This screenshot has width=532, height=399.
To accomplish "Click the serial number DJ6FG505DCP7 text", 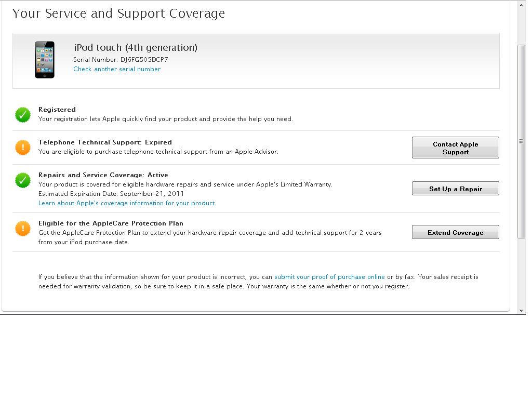I will pyautogui.click(x=144, y=60).
